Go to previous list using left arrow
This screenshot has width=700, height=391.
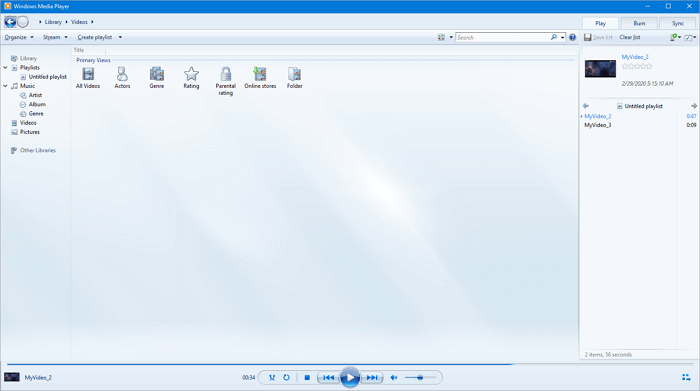[x=586, y=106]
